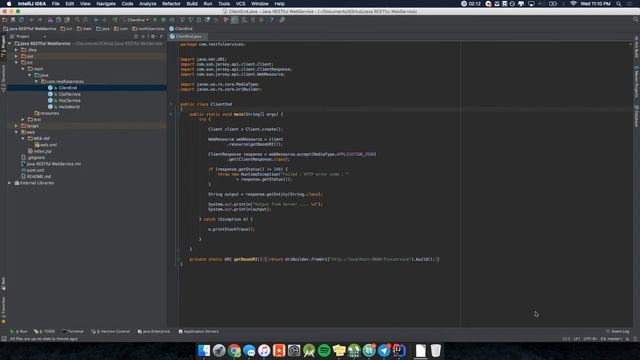This screenshot has width=640, height=360.
Task: Open the Navigate menu
Action: coord(106,4)
